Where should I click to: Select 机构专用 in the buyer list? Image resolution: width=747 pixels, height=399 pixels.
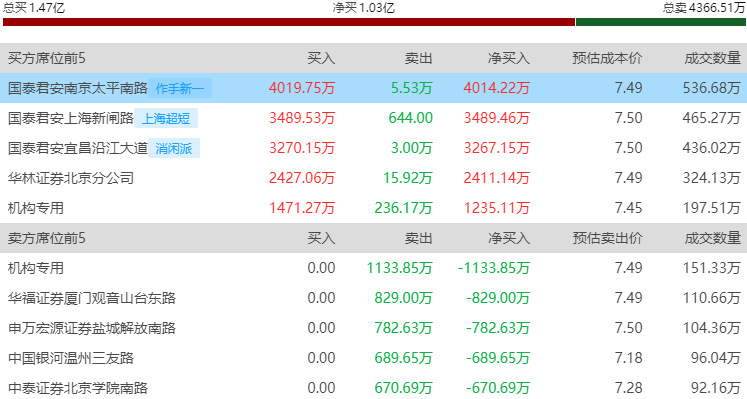click(36, 208)
